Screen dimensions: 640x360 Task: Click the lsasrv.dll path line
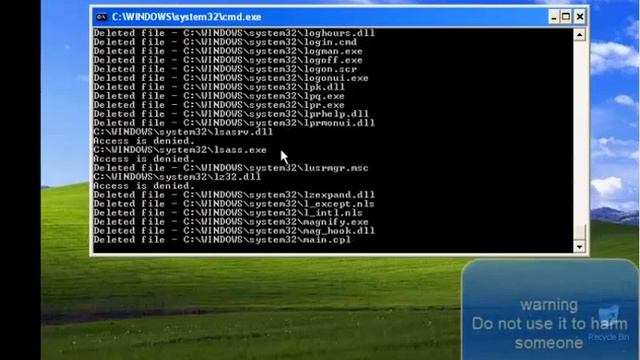pos(183,132)
